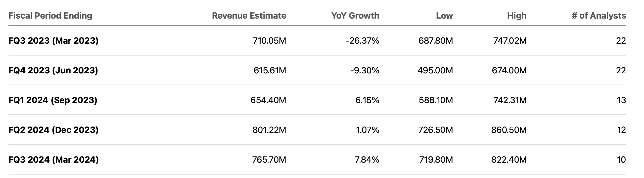
Task: Select the FQ1 2024 (Sep 2023) row label
Action: click(x=53, y=100)
